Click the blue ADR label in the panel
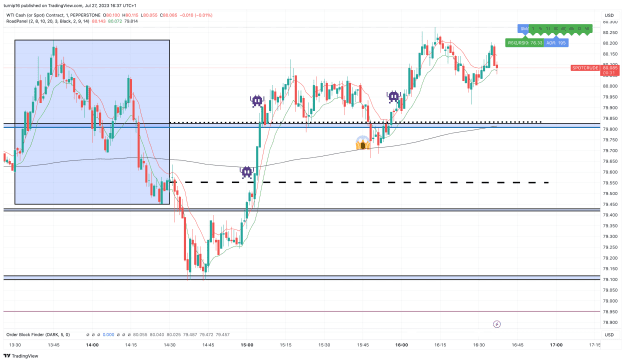Image resolution: width=625 pixels, height=362 pixels. point(556,43)
